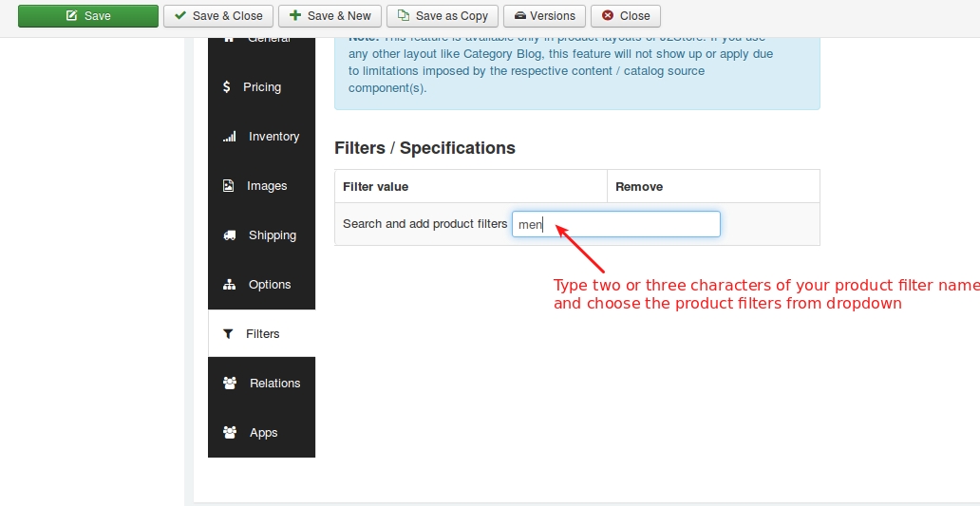Click the Close button in toolbar
The height and width of the screenshot is (506, 980).
[626, 16]
